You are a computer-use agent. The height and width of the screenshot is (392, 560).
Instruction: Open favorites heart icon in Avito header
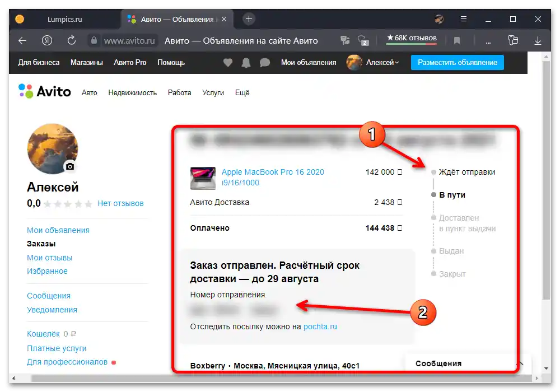[x=228, y=63]
